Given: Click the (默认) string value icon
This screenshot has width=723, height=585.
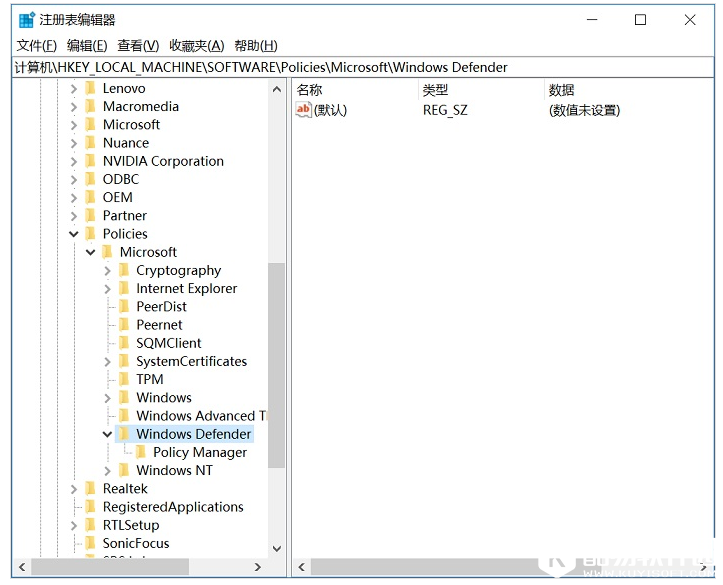Looking at the screenshot, I should (304, 110).
